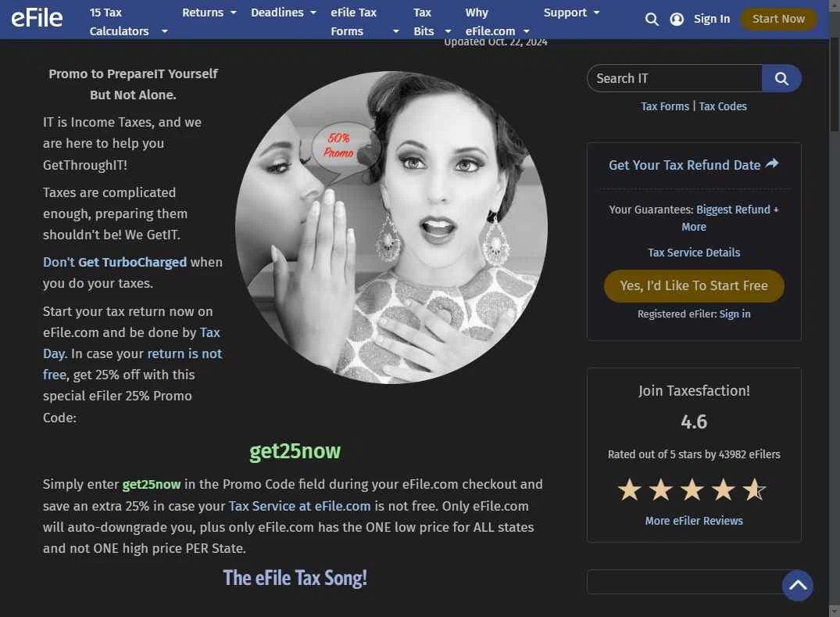Open the header search magnifier icon

652,20
